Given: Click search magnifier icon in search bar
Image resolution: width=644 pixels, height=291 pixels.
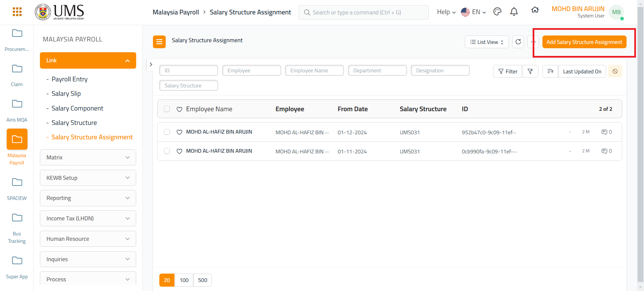Looking at the screenshot, I should tap(307, 12).
